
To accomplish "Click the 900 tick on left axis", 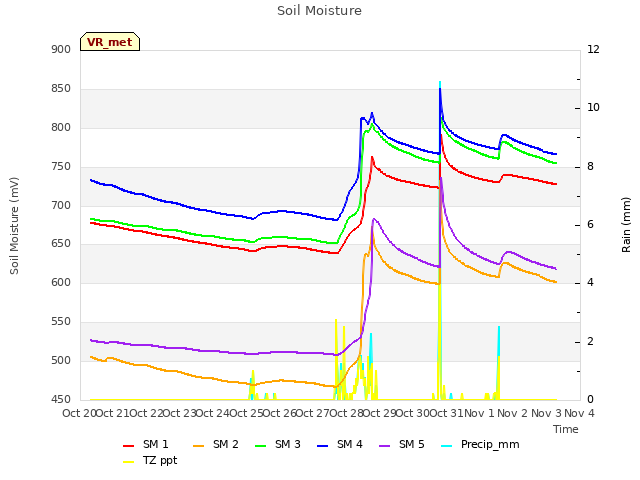I will pyautogui.click(x=61, y=50).
